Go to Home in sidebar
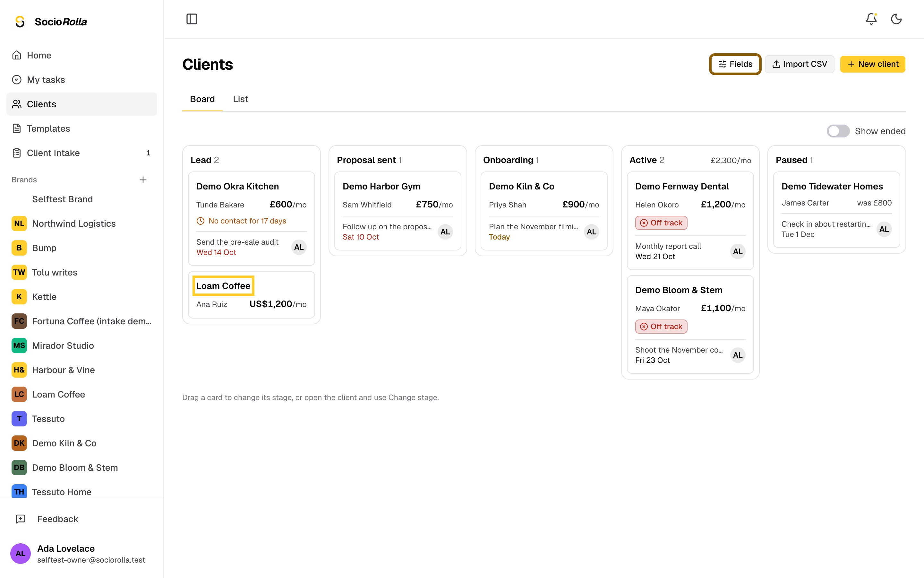The width and height of the screenshot is (924, 578). pos(82,56)
